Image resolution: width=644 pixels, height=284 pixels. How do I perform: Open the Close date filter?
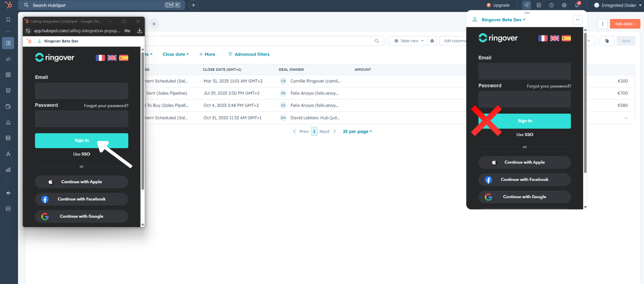pyautogui.click(x=176, y=54)
